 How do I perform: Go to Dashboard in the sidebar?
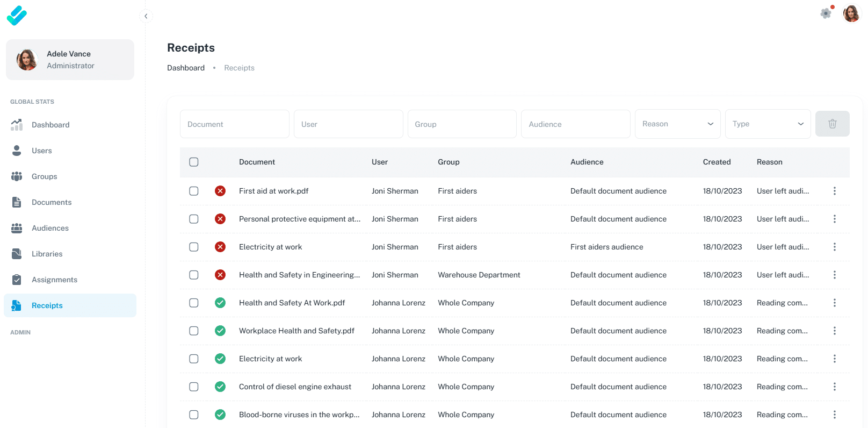pyautogui.click(x=70, y=125)
